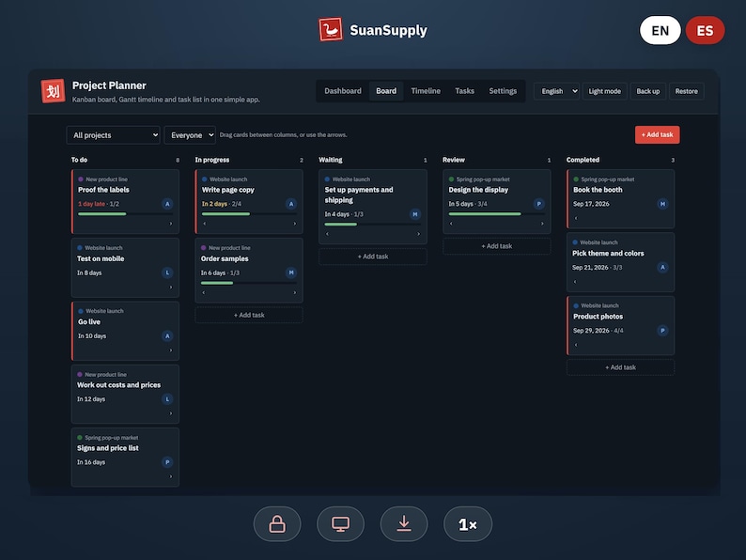Click avatar M on Order samples card
This screenshot has width=746, height=560.
291,272
